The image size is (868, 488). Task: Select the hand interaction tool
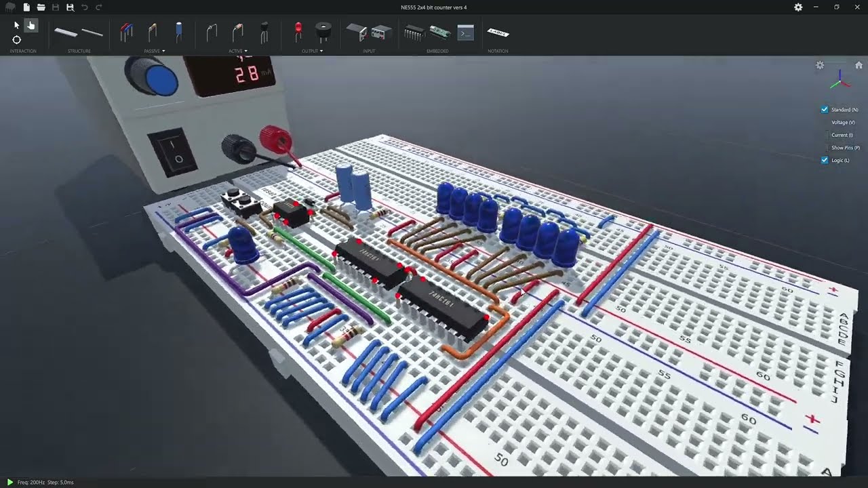[31, 25]
